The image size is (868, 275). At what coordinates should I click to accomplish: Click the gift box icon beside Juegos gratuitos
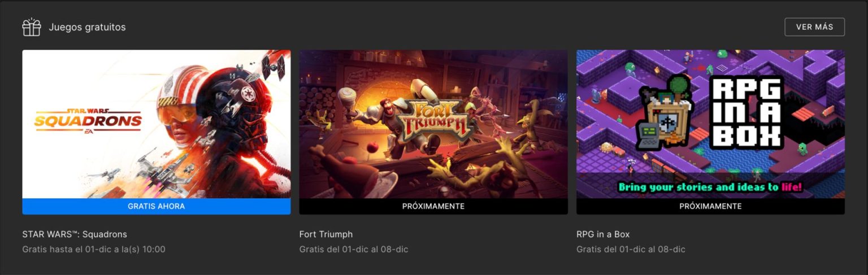click(32, 27)
